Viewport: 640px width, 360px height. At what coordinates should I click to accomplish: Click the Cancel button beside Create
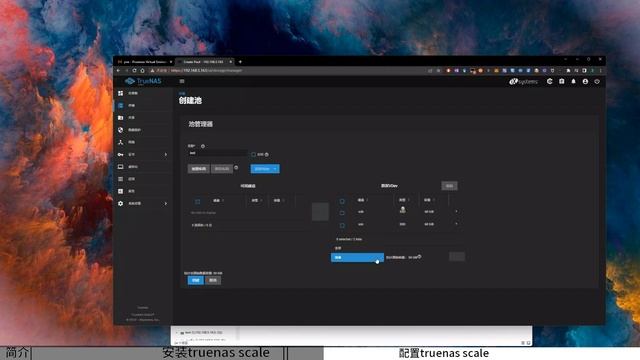(213, 280)
